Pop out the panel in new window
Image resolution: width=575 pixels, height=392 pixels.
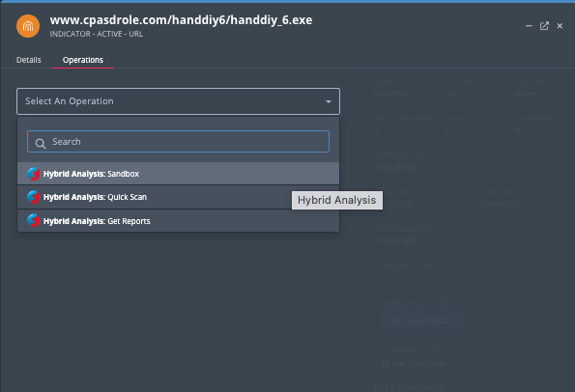pyautogui.click(x=544, y=26)
